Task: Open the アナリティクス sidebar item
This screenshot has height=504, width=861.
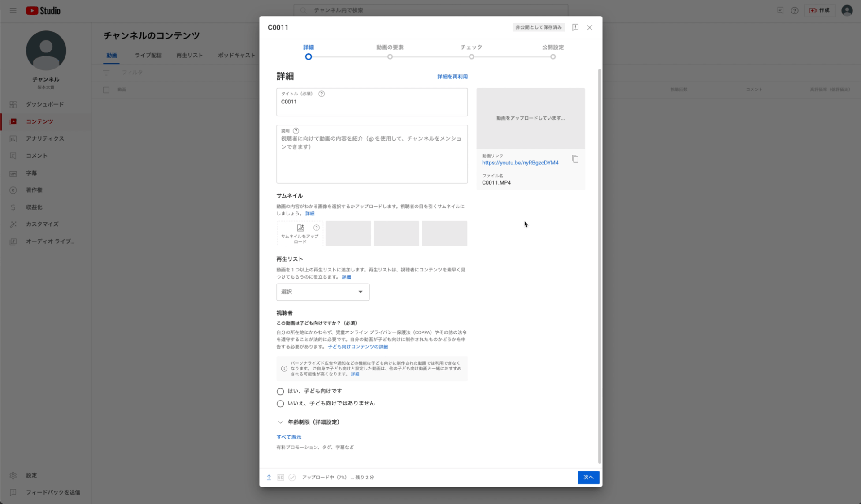Action: [x=45, y=138]
